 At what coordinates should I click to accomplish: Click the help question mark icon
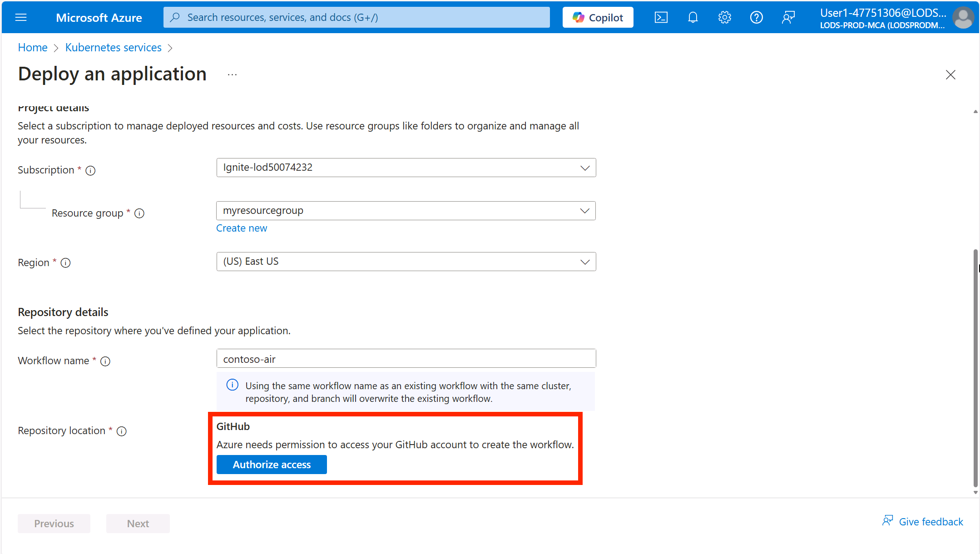coord(756,17)
